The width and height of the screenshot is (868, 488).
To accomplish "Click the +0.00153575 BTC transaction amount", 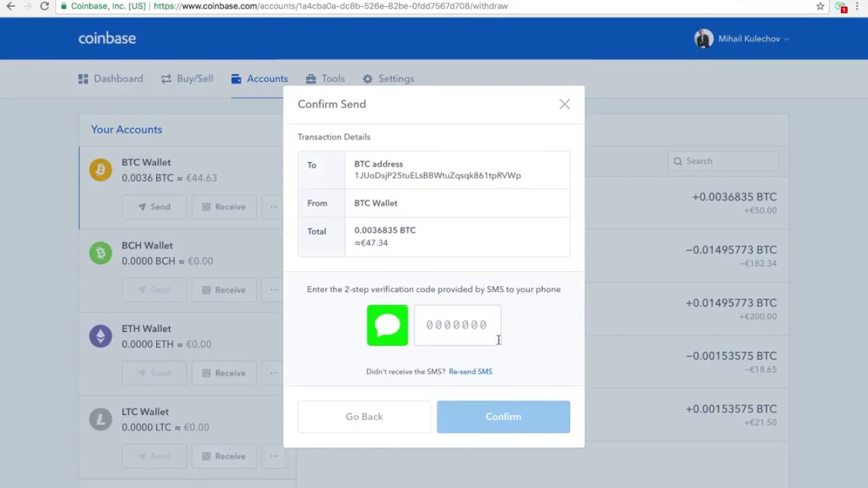I will pos(731,409).
